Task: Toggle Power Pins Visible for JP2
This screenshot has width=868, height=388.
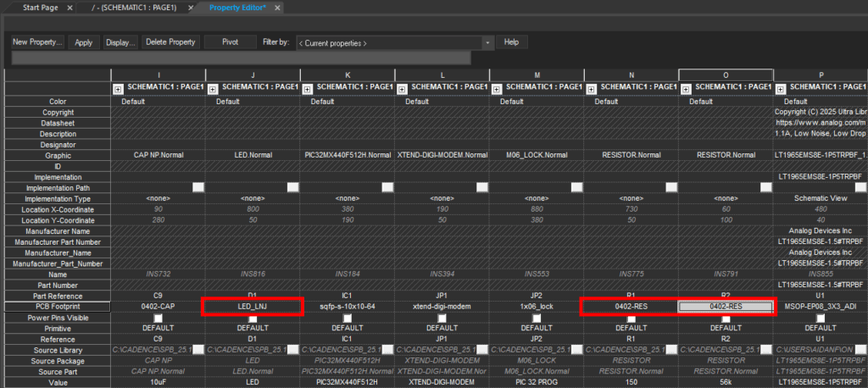Action: pos(537,319)
